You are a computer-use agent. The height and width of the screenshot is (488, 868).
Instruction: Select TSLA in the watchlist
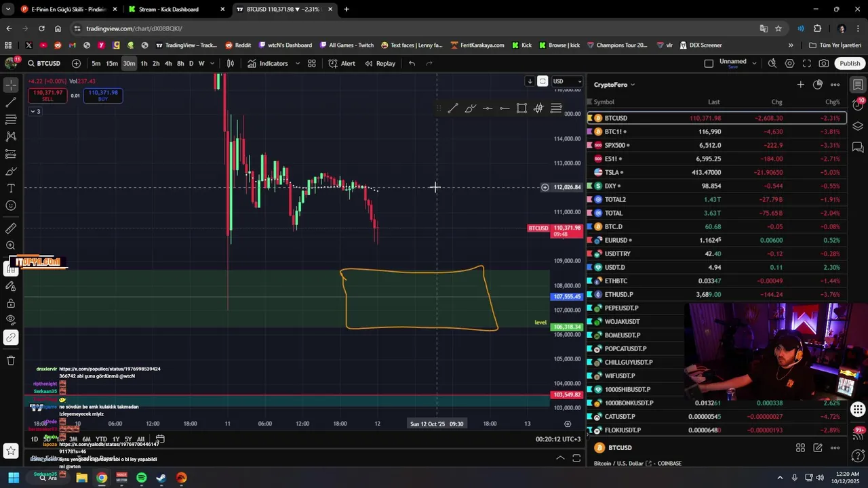pos(717,172)
